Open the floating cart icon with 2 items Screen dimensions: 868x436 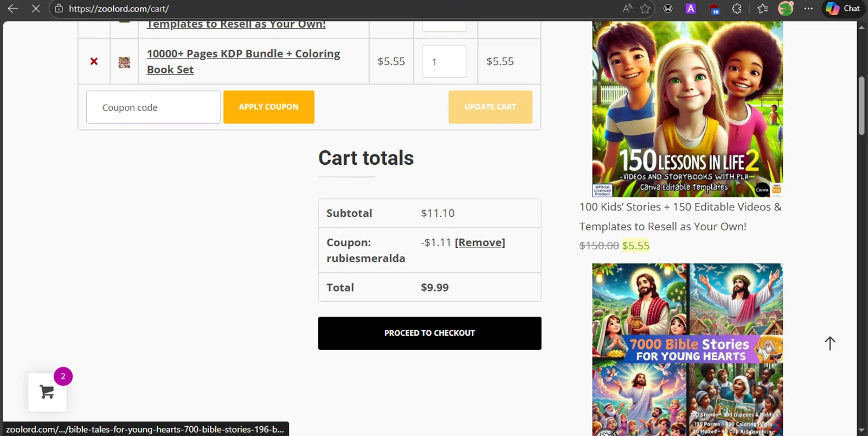coord(47,392)
